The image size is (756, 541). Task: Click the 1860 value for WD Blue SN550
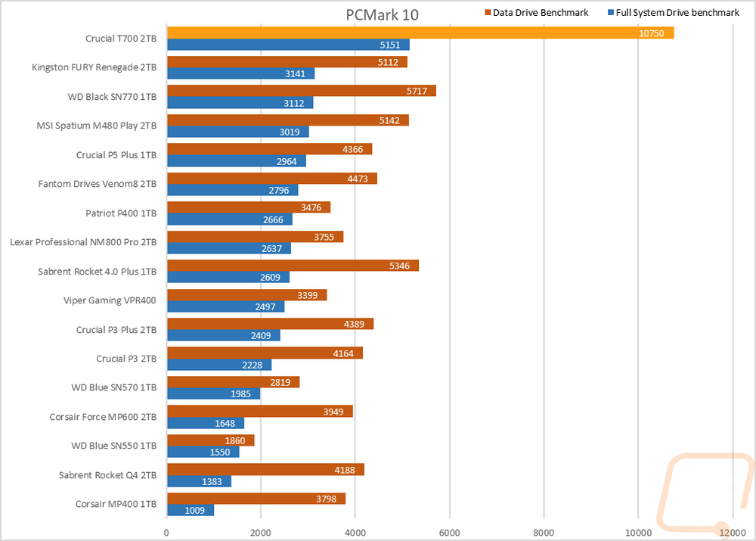coord(235,440)
